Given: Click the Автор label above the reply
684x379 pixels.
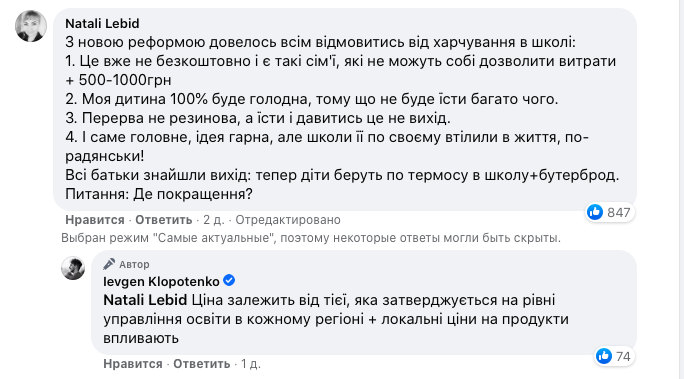Looking at the screenshot, I should point(134,264).
